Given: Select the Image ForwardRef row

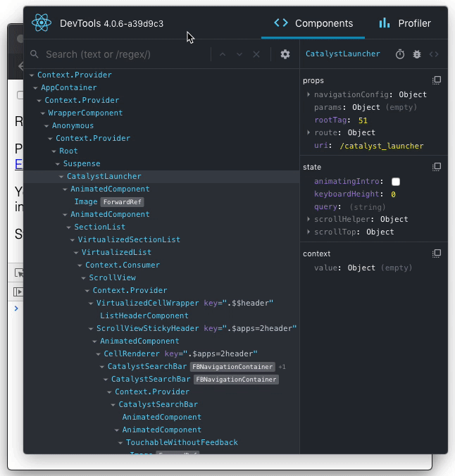Looking at the screenshot, I should [x=161, y=201].
